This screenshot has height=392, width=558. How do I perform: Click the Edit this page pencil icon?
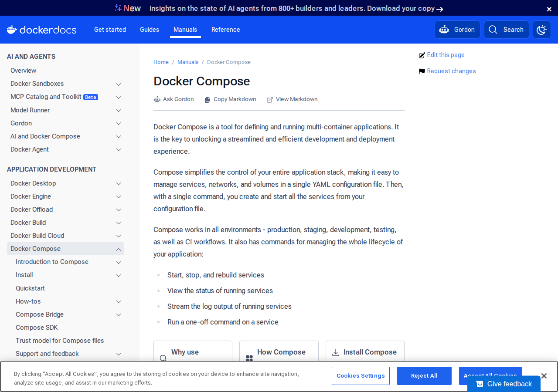click(x=422, y=55)
